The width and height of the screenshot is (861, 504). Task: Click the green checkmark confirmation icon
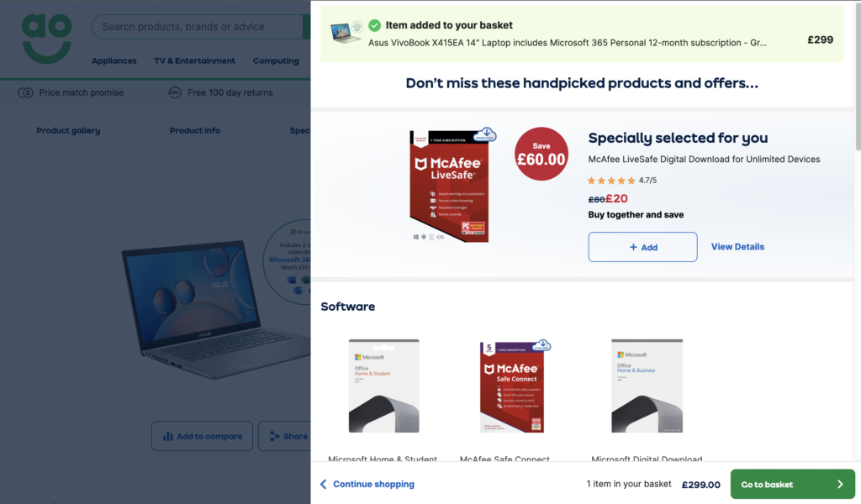(374, 25)
